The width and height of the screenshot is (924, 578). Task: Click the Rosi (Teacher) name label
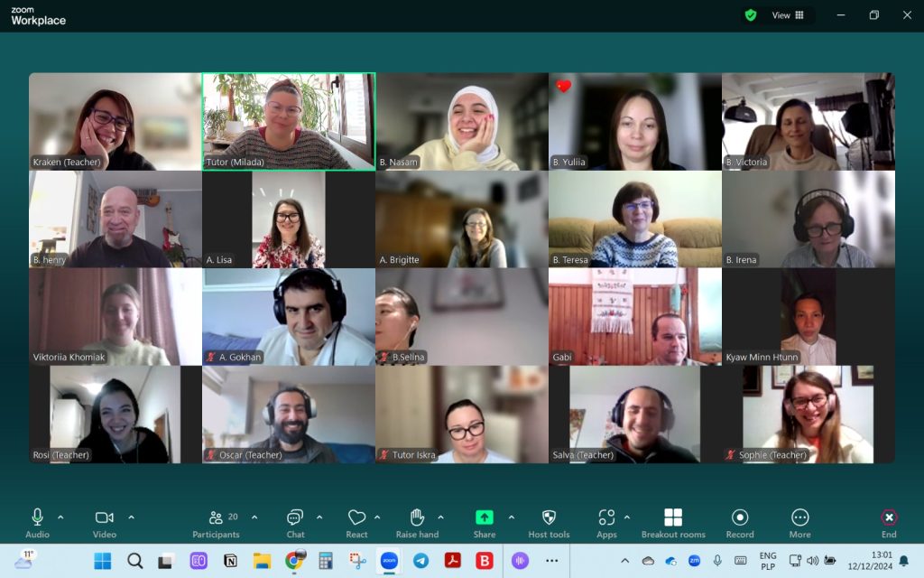[x=61, y=455]
